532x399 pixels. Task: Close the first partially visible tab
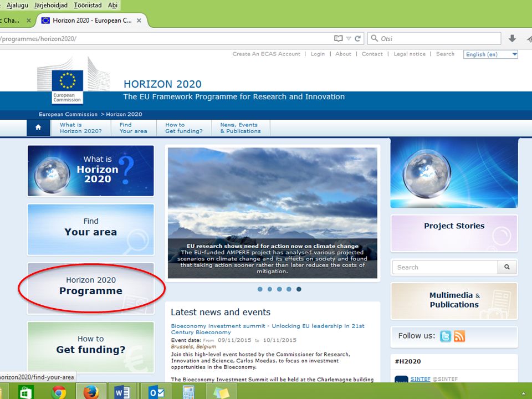(x=29, y=21)
